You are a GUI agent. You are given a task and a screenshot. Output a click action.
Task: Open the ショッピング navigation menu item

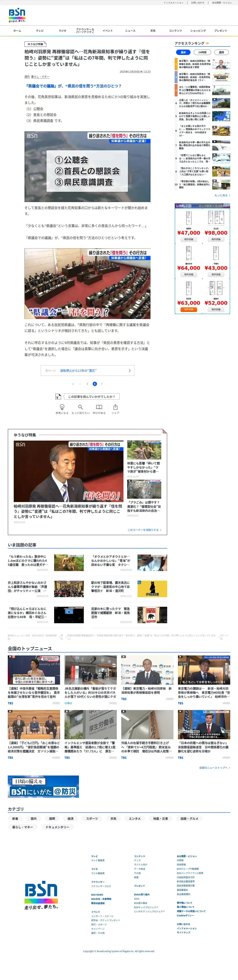pos(198,31)
